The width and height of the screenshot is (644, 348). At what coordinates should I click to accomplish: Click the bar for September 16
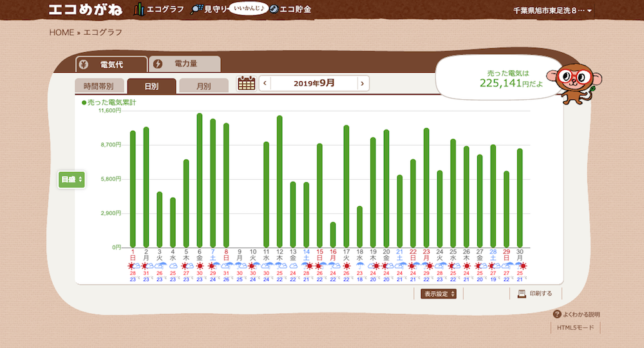(x=333, y=235)
